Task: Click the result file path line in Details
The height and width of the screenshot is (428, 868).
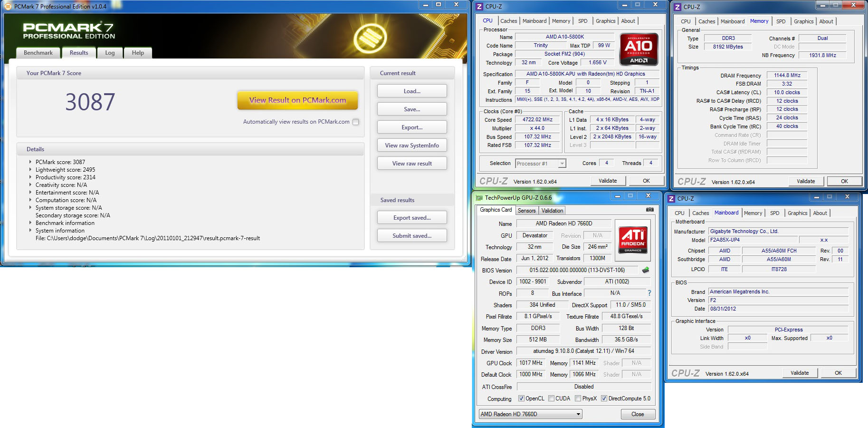Action: click(x=148, y=238)
